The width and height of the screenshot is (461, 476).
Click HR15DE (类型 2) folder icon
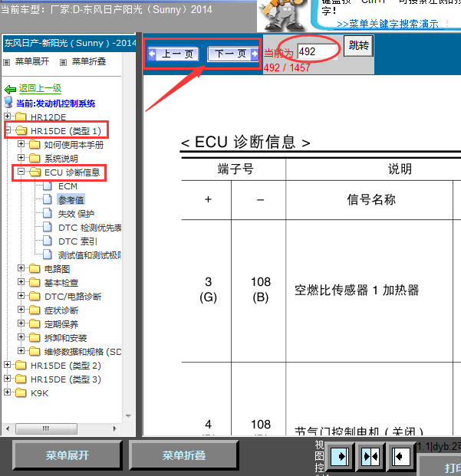(21, 365)
